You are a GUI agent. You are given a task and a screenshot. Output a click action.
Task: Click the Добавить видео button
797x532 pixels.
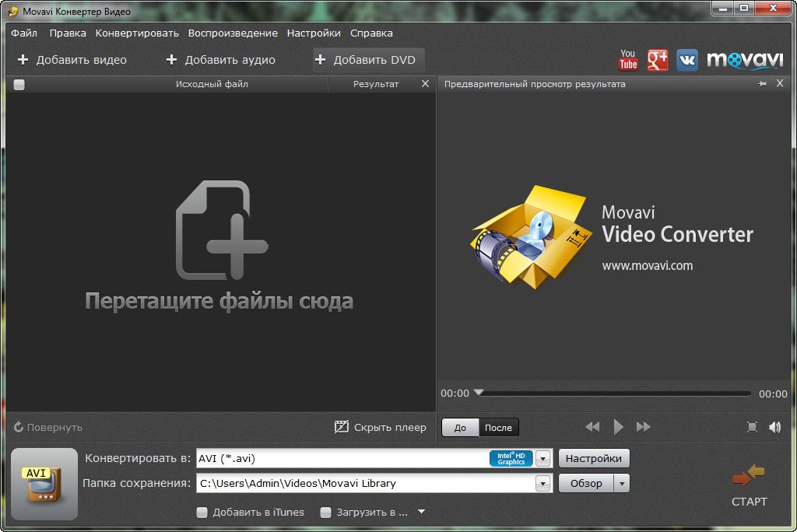click(x=72, y=60)
